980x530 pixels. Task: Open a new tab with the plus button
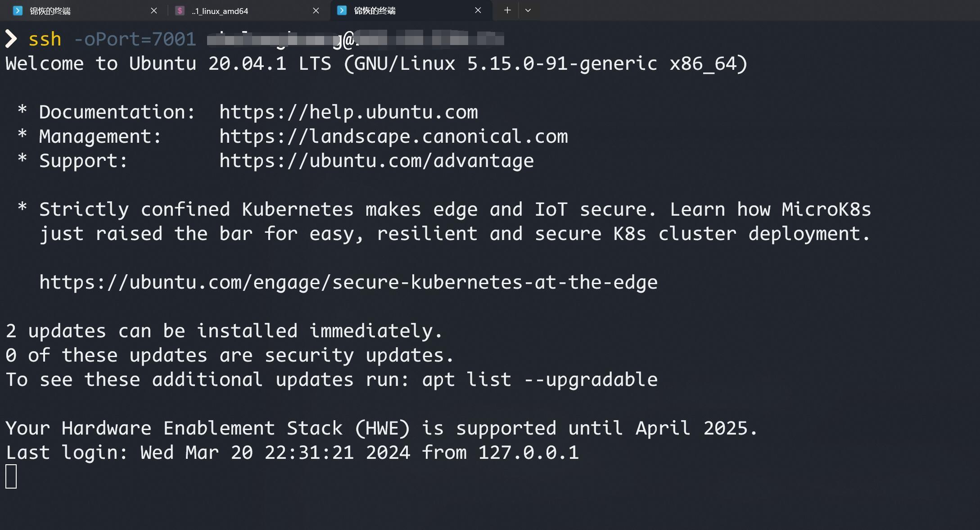tap(507, 10)
